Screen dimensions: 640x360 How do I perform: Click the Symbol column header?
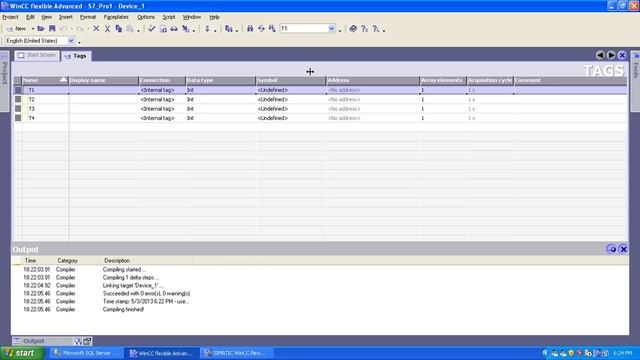(291, 80)
